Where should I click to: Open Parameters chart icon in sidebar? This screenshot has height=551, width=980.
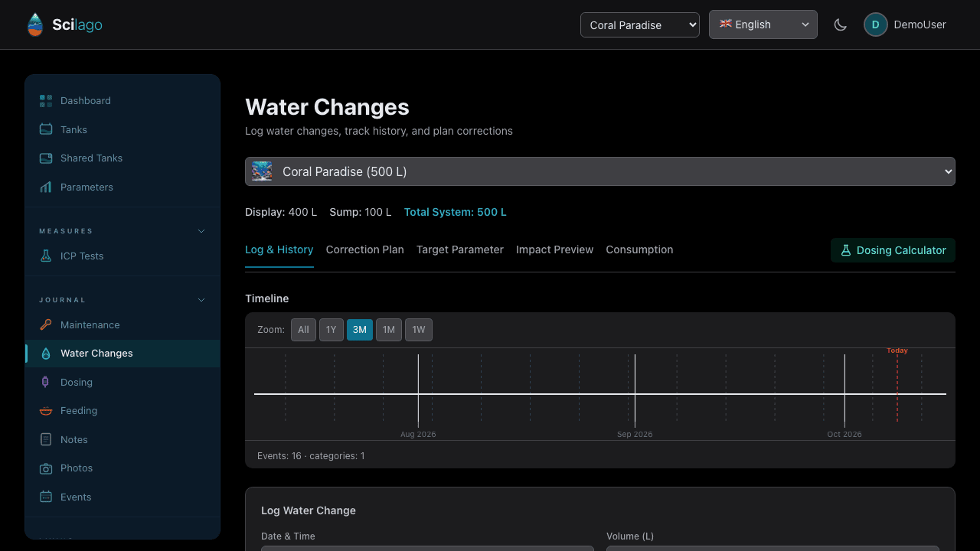coord(46,187)
